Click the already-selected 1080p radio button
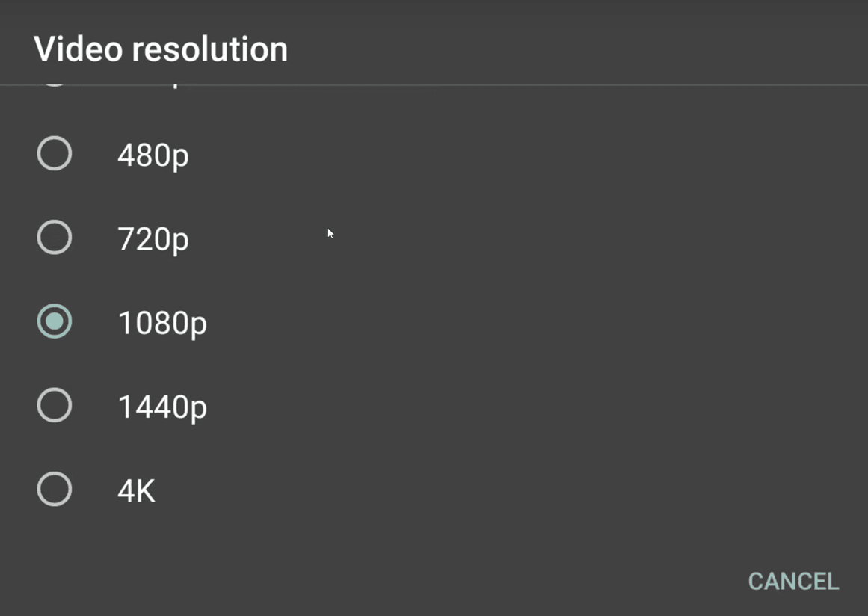This screenshot has height=616, width=868. [x=55, y=322]
